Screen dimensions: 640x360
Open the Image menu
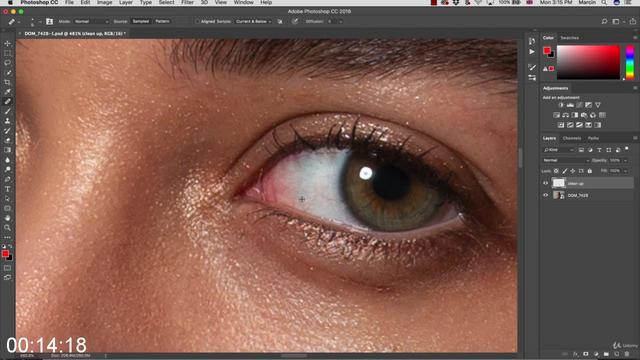tap(104, 2)
